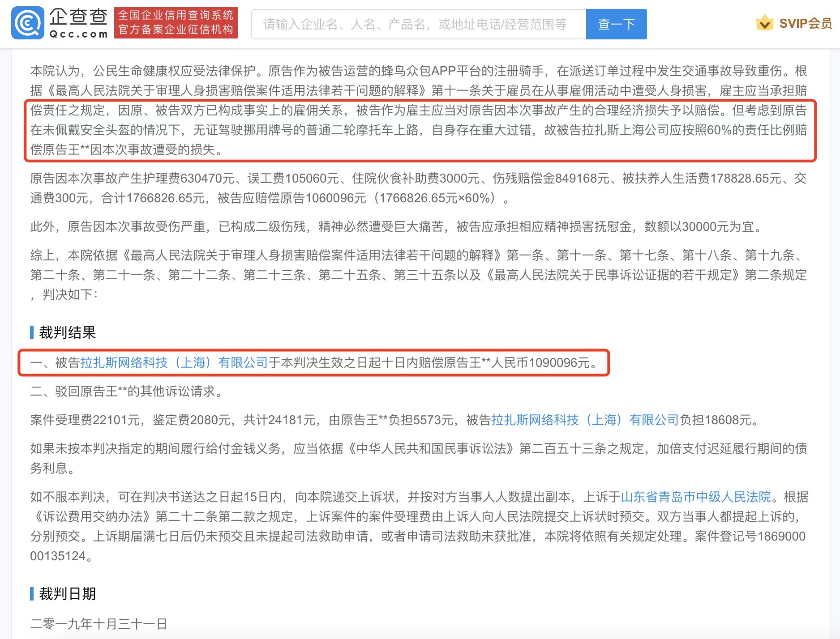
Task: Open 拉扎斯网络科技 link in court fee paragraph
Action: pyautogui.click(x=585, y=420)
